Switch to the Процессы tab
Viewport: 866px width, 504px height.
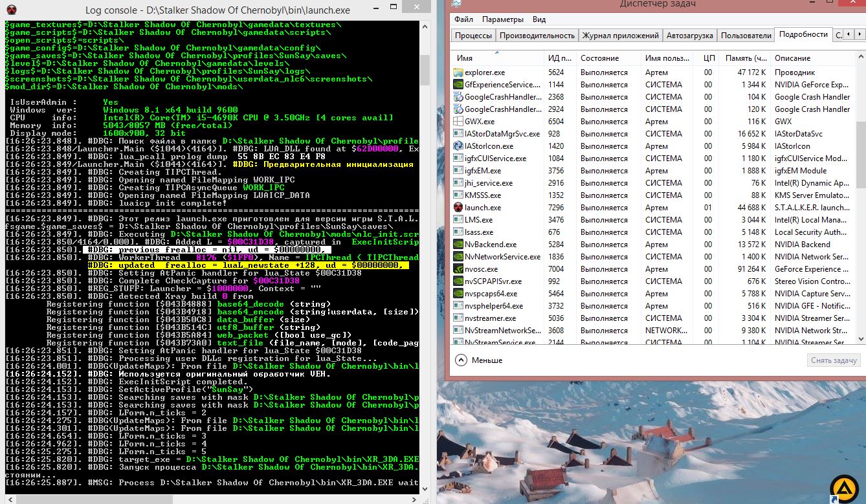coord(473,36)
